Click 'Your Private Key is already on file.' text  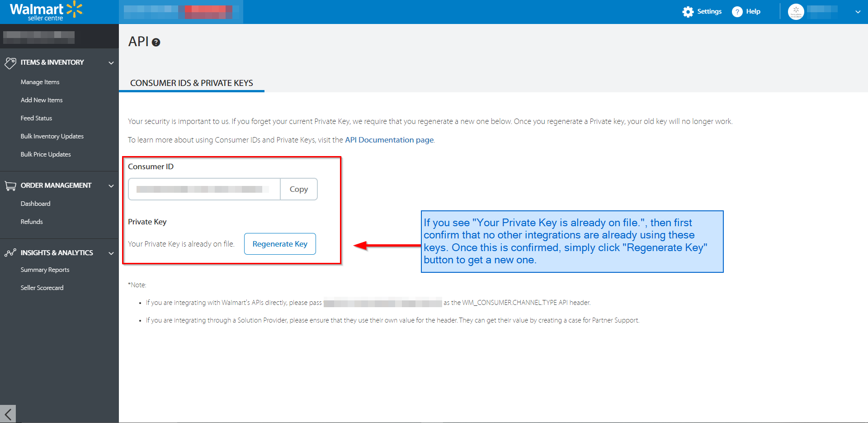click(x=181, y=244)
